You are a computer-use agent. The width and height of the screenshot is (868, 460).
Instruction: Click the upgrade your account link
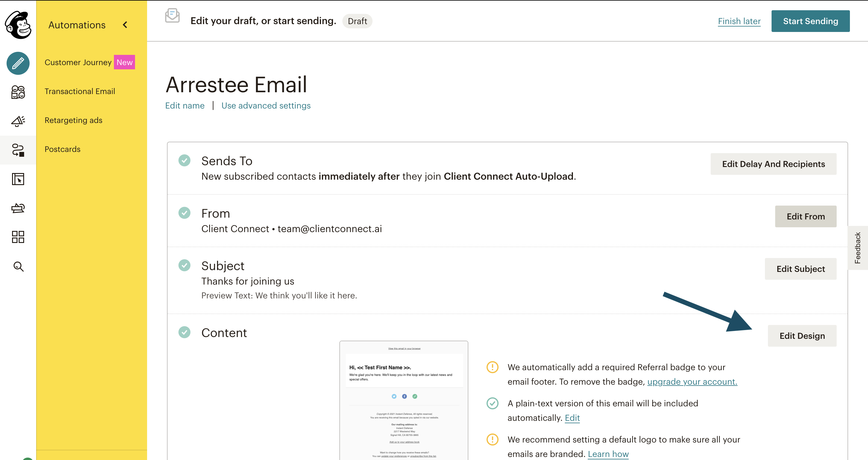click(x=692, y=382)
